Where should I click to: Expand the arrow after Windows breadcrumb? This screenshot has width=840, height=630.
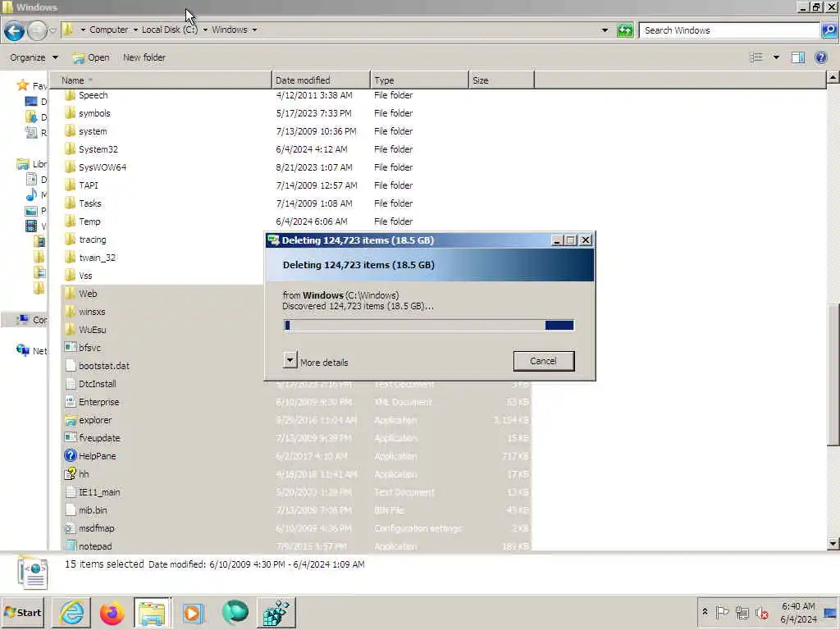coord(254,30)
